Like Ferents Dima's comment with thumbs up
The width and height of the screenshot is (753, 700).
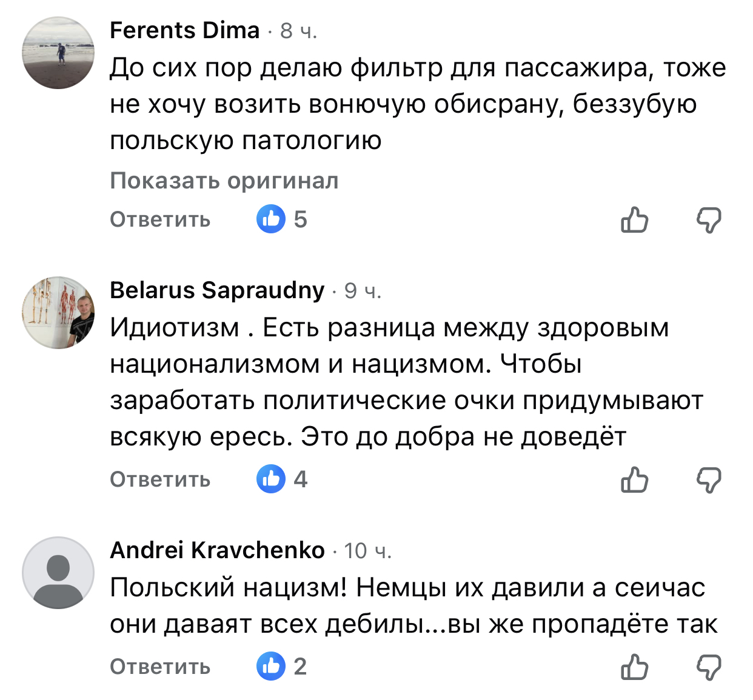coord(634,219)
